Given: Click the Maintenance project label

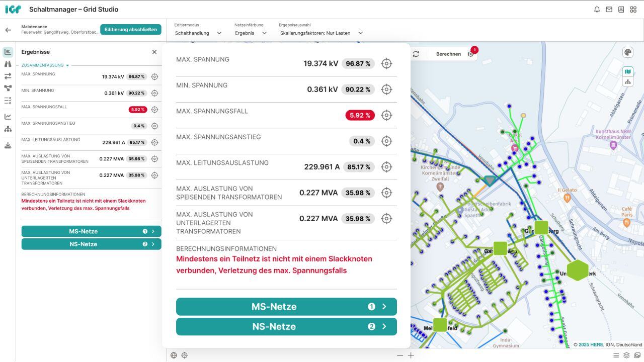Looking at the screenshot, I should click(34, 27).
